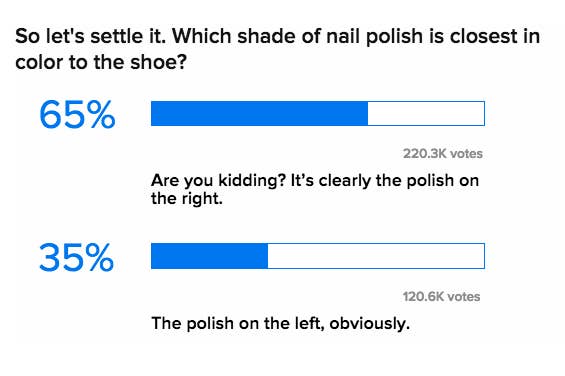Image resolution: width=565 pixels, height=376 pixels.
Task: Click the word "closest" in the question
Action: point(484,36)
